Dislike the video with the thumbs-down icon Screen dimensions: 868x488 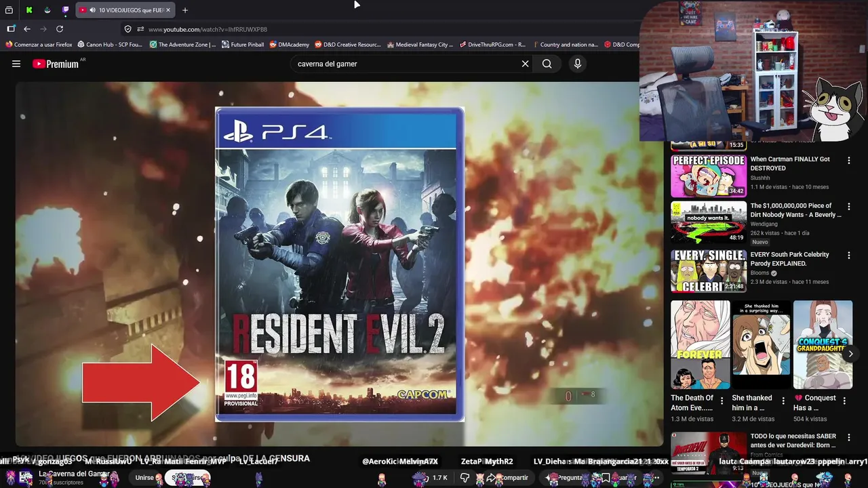click(x=465, y=478)
